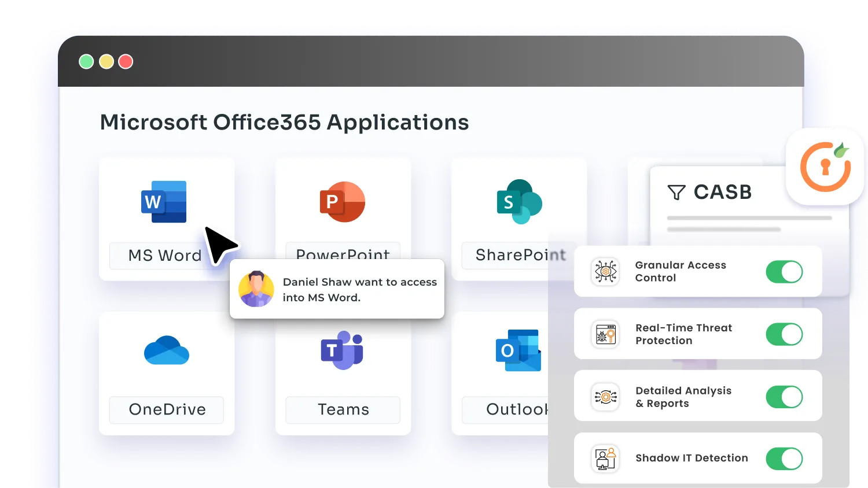Image resolution: width=868 pixels, height=488 pixels.
Task: Toggle Granular Access Control switch
Action: (784, 272)
